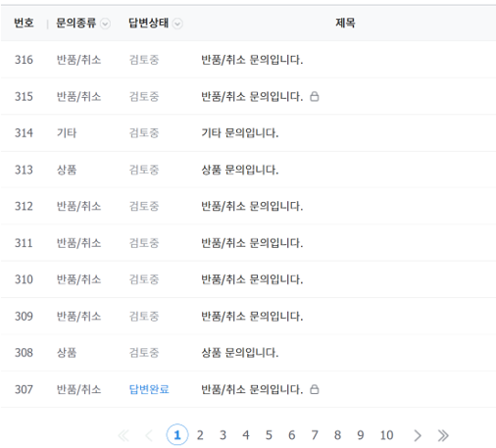Screen dimensions: 496x448
Task: Open inquiry 309 title 반품/취소 문의입니다.
Action: [252, 316]
